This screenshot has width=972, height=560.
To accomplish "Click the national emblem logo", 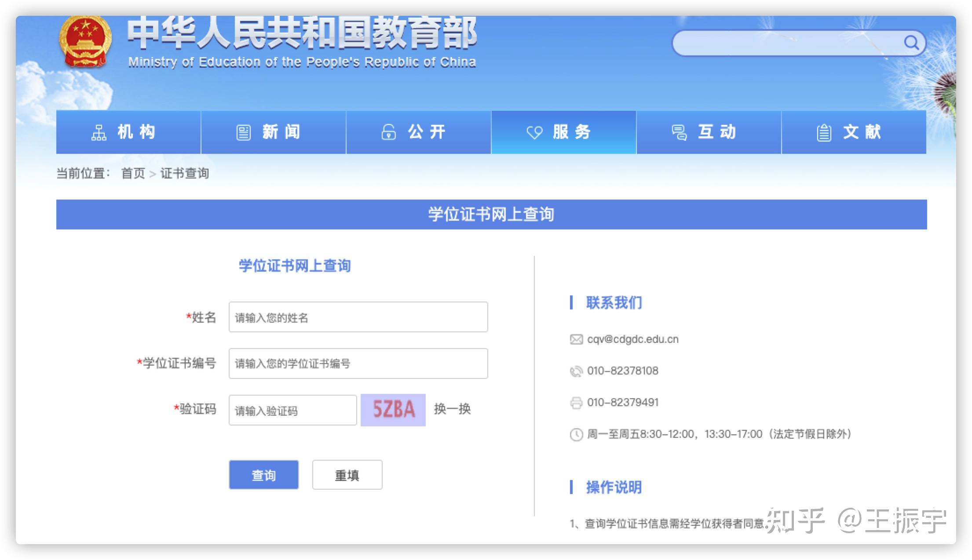I will coord(85,41).
